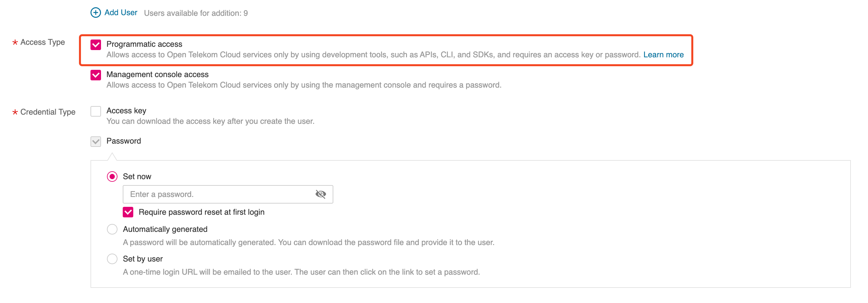Enable the Access key checkbox

click(96, 111)
